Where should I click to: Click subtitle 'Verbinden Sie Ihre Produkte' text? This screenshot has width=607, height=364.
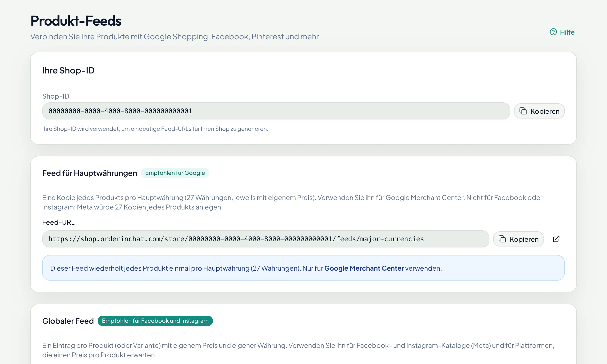175,36
